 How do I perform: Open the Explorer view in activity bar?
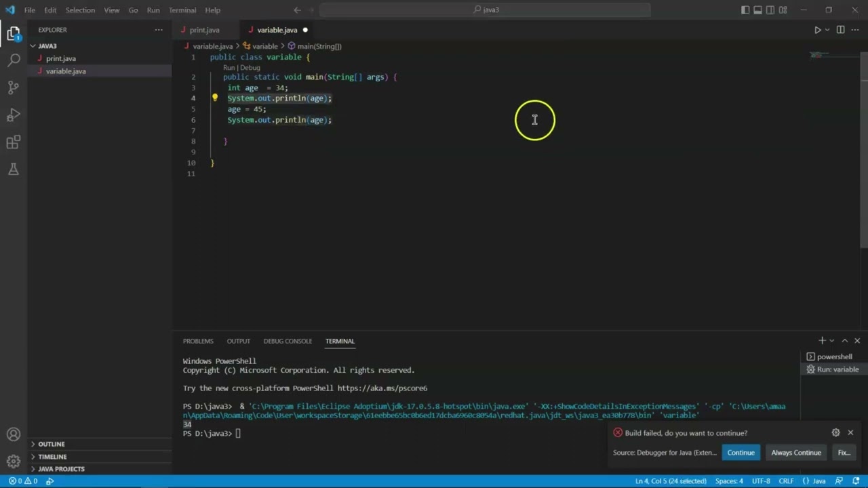[x=14, y=33]
